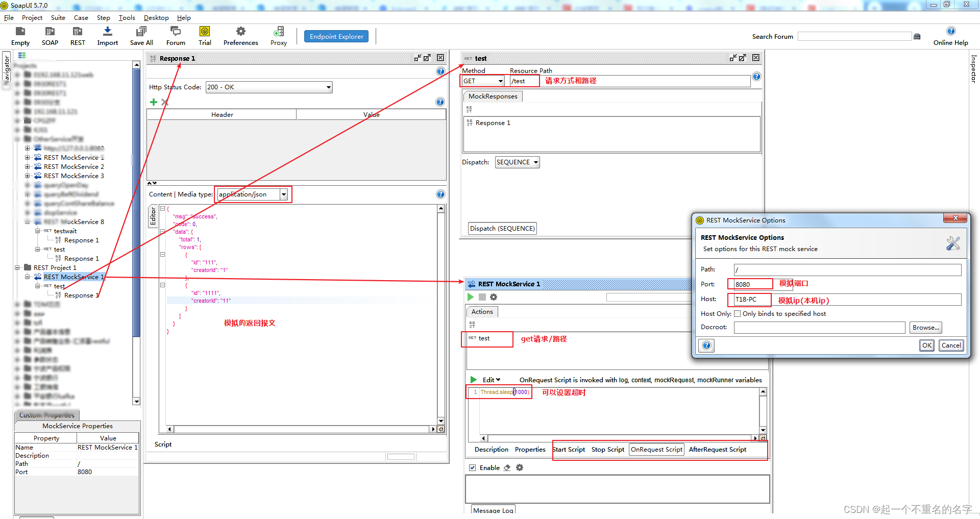Open the Forum toolbar icon
The width and height of the screenshot is (980, 519).
176,32
